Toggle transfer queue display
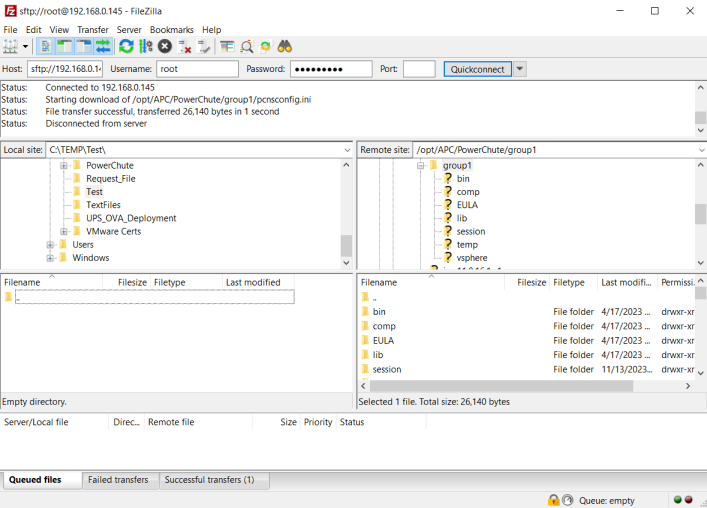Image resolution: width=707 pixels, height=508 pixels. (x=103, y=46)
